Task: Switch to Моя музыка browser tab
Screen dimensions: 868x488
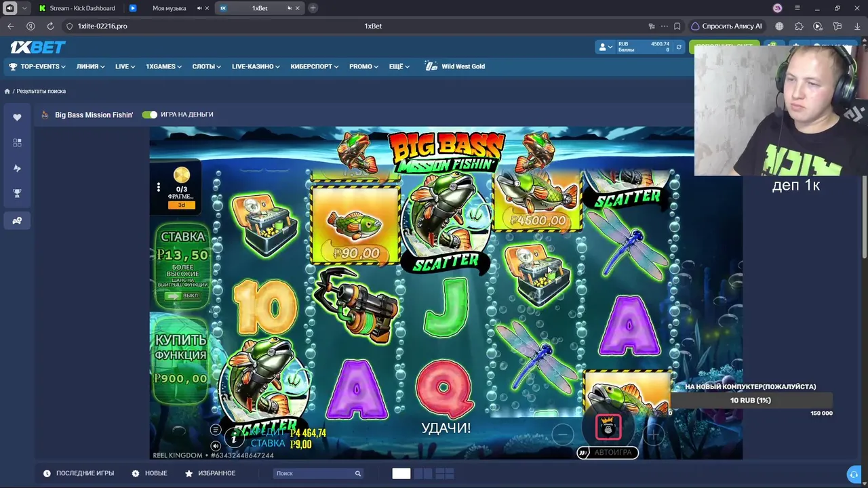Action: (x=169, y=8)
